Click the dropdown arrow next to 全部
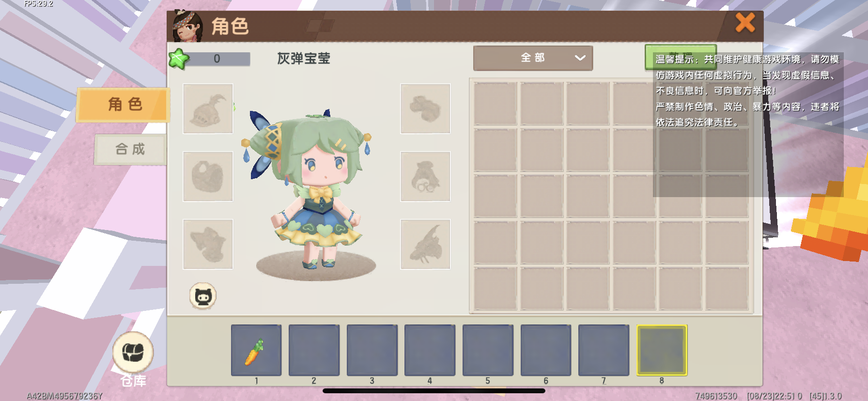 tap(580, 58)
